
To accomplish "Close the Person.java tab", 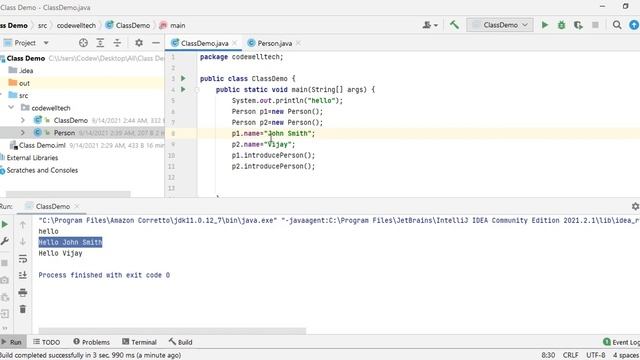I will [x=298, y=43].
